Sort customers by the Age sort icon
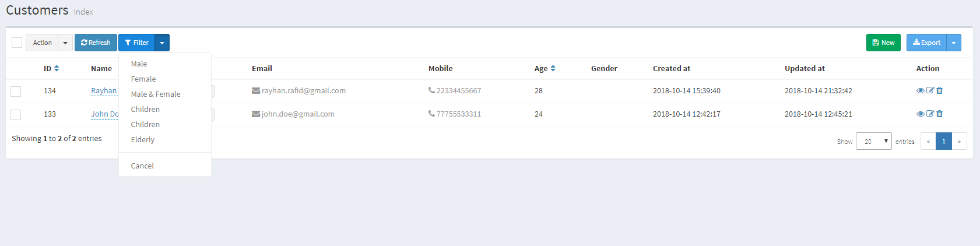980x246 pixels. 553,68
